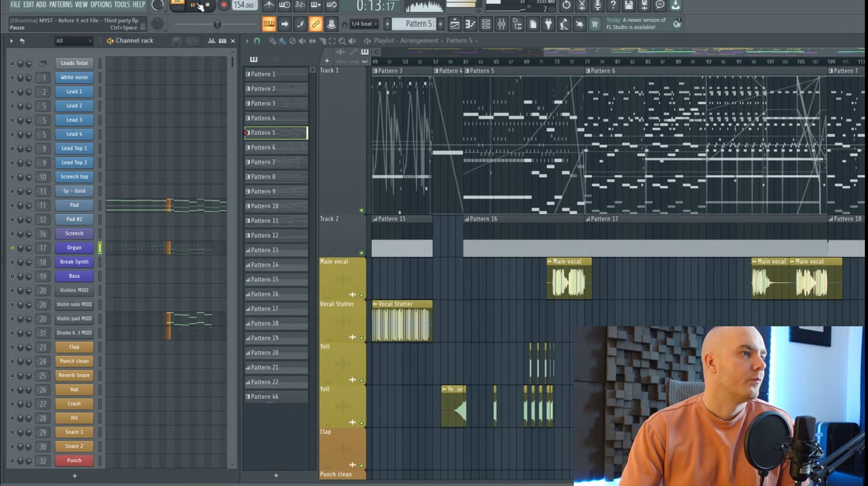Open the TOOLS menu

tap(121, 5)
